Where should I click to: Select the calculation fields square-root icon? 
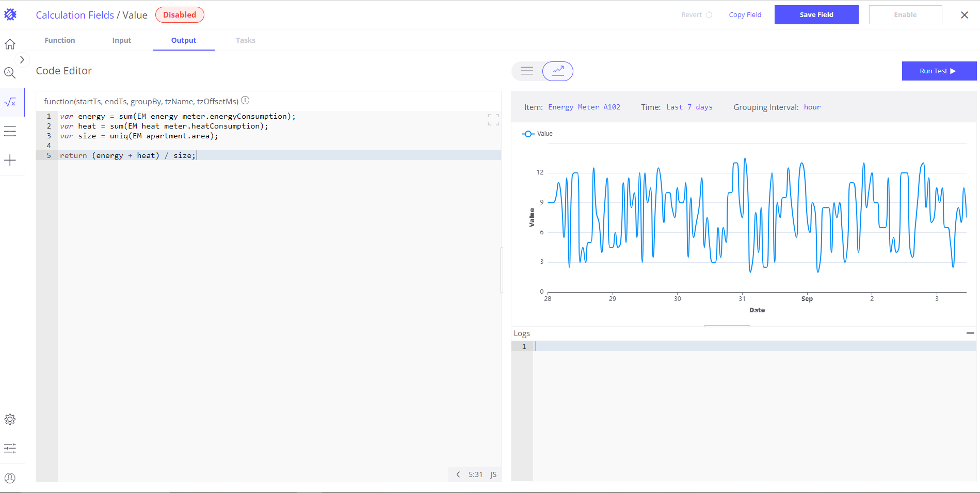[x=10, y=102]
